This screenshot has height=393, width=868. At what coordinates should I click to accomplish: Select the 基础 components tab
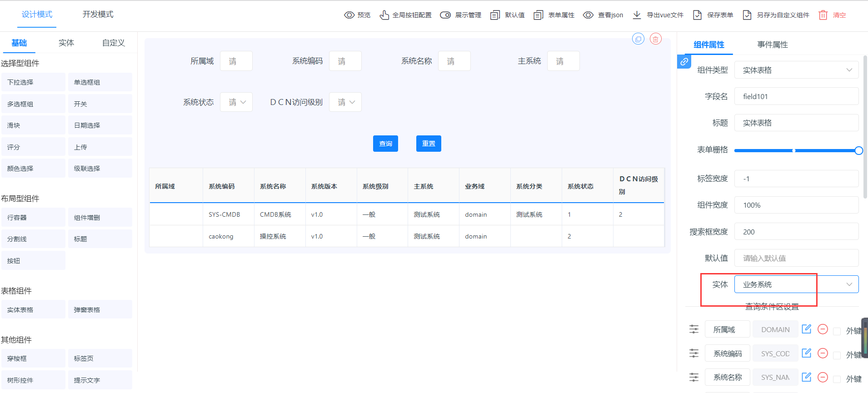[x=19, y=43]
